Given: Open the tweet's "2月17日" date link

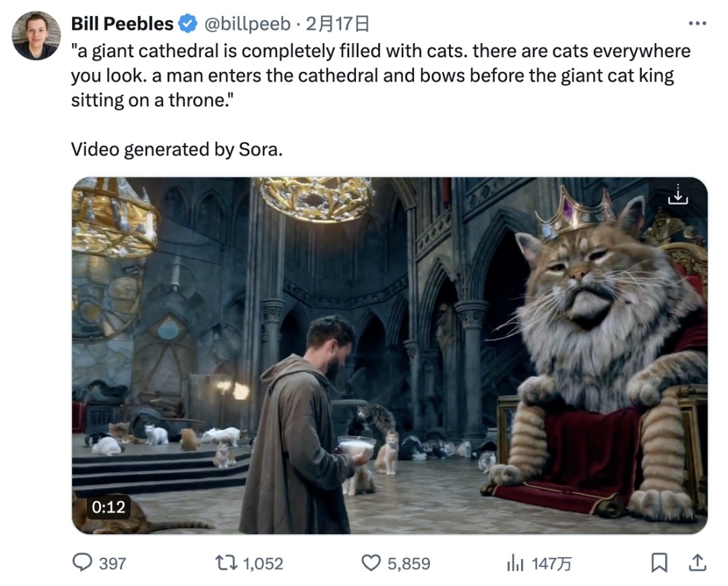Looking at the screenshot, I should [x=338, y=24].
